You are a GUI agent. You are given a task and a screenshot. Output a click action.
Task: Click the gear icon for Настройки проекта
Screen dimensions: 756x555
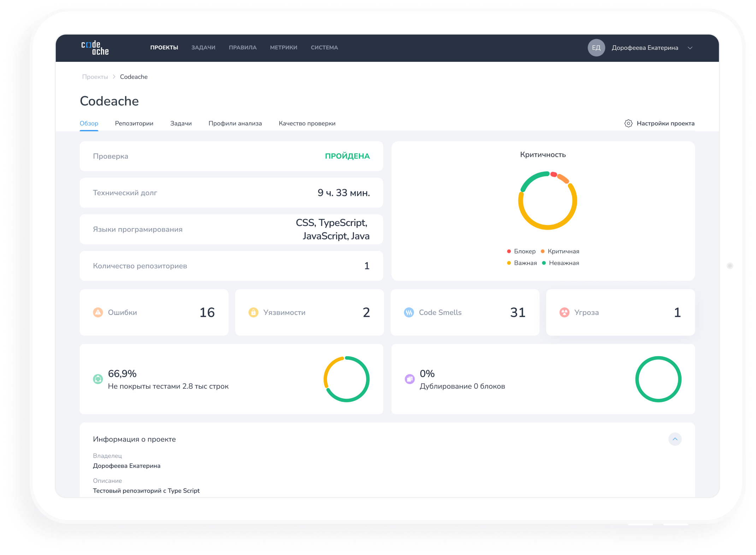628,123
